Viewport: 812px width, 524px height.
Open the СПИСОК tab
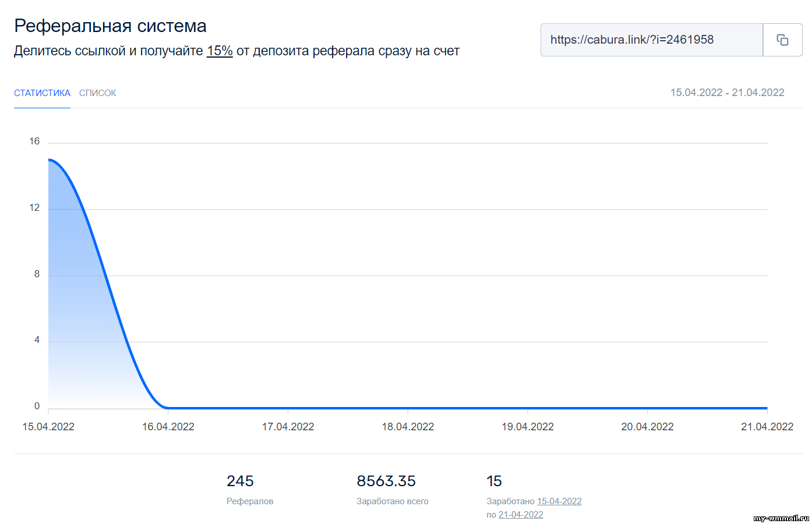[97, 93]
